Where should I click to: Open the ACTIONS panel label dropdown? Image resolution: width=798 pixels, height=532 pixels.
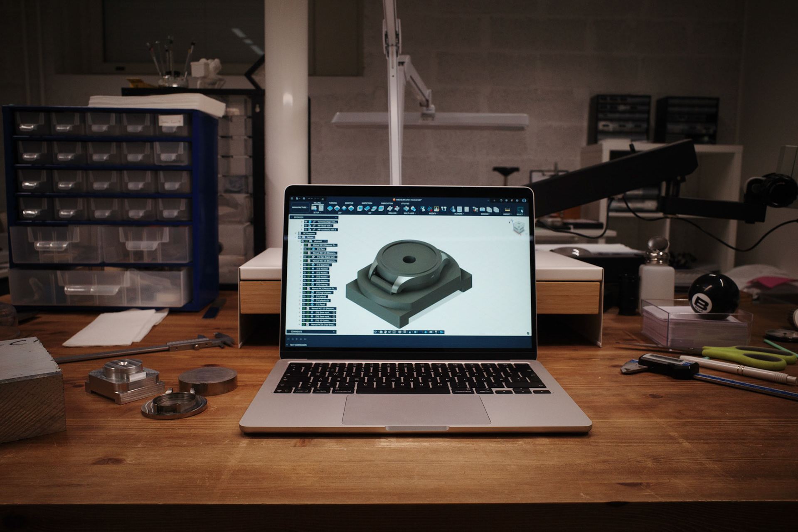point(459,214)
